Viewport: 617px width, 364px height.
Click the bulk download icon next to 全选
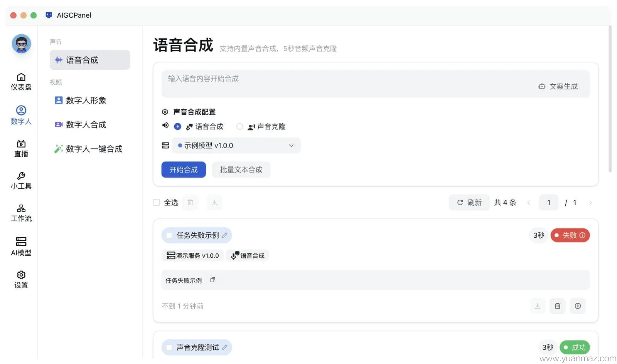click(214, 202)
